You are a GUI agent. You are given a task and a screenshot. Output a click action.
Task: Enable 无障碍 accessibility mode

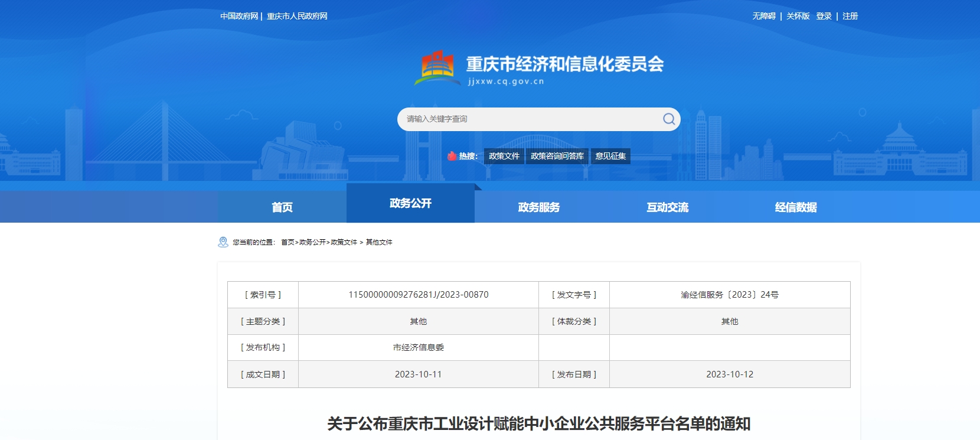764,17
